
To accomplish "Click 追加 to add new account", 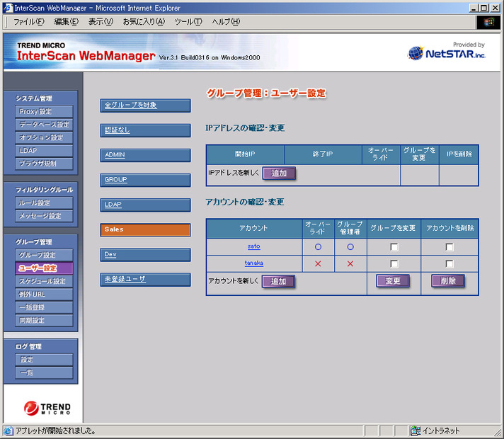I will click(278, 282).
